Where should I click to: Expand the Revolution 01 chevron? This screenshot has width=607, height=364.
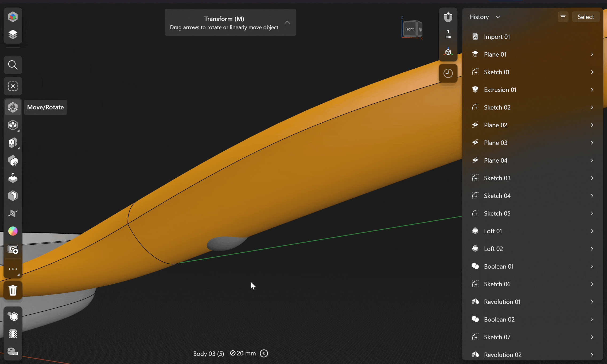point(592,302)
